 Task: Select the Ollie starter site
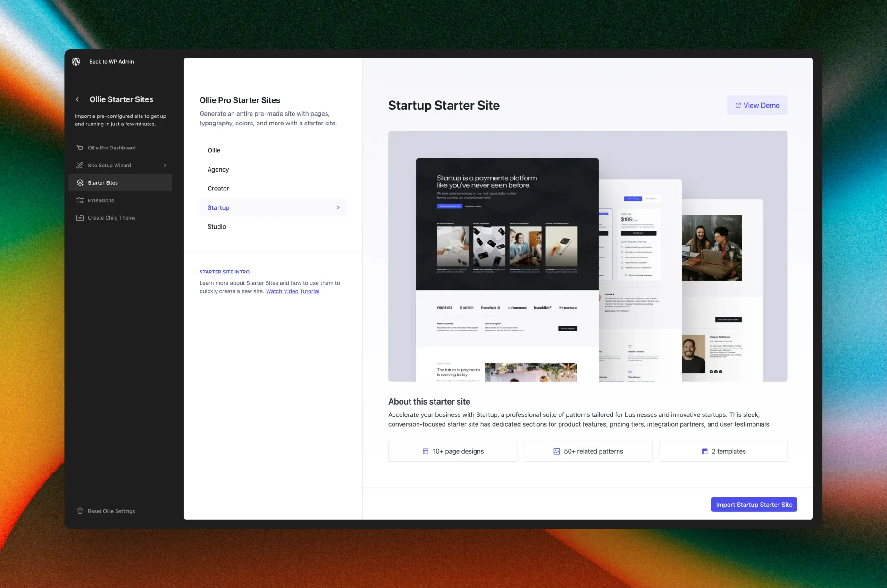pyautogui.click(x=214, y=150)
